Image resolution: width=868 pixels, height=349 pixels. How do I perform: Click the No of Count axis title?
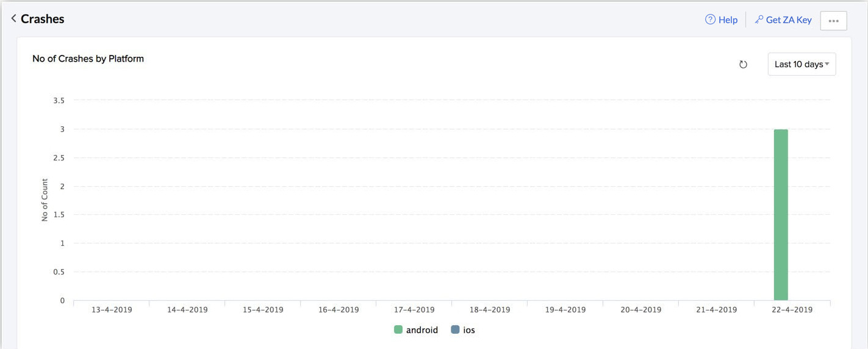45,200
